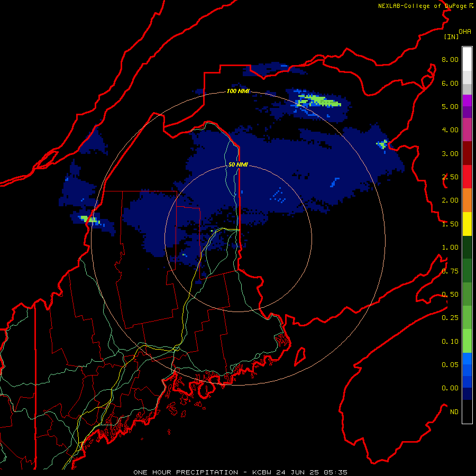
Task: Click the 4.00 legend value
Action: click(450, 130)
